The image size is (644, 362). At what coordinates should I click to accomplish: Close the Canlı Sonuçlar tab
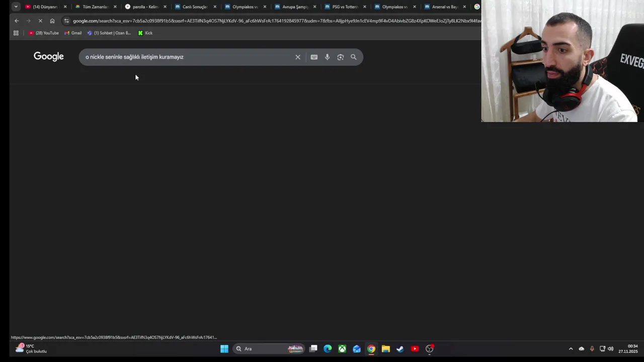(215, 7)
